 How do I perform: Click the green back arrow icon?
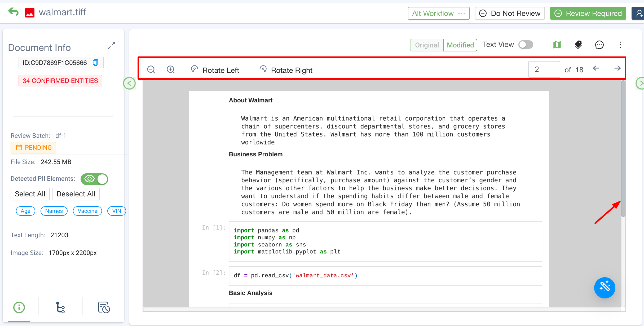[x=13, y=12]
